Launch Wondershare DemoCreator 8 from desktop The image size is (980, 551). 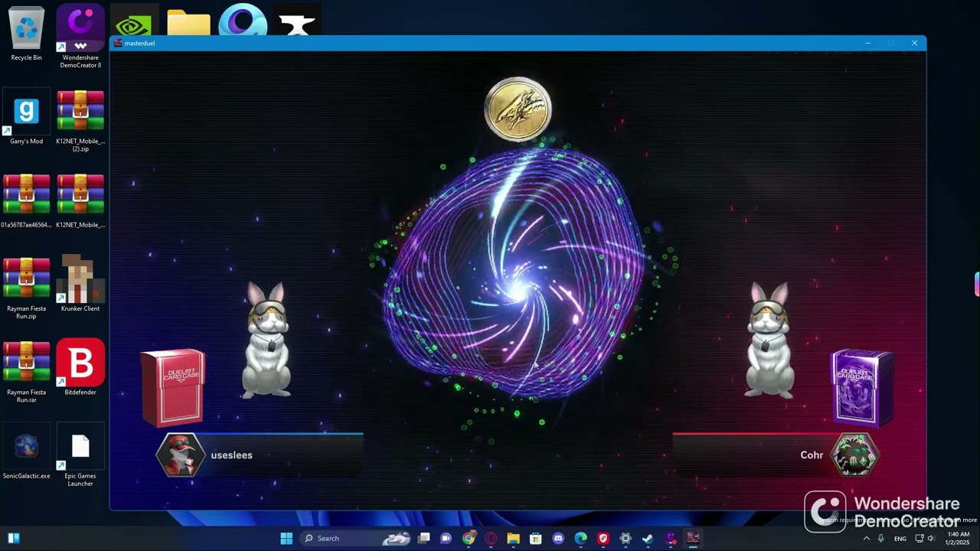tap(80, 37)
